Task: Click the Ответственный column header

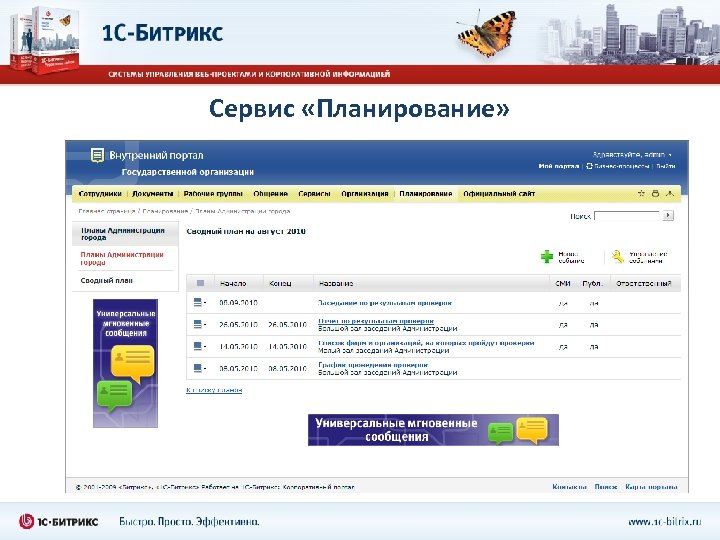Action: tap(644, 284)
